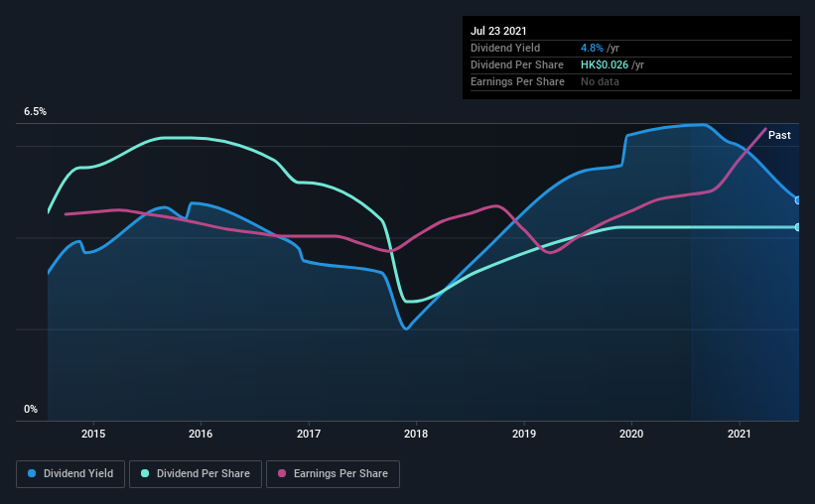Toggle the Dividend Yield legend button
Viewport: 815px width, 504px height.
[70, 474]
